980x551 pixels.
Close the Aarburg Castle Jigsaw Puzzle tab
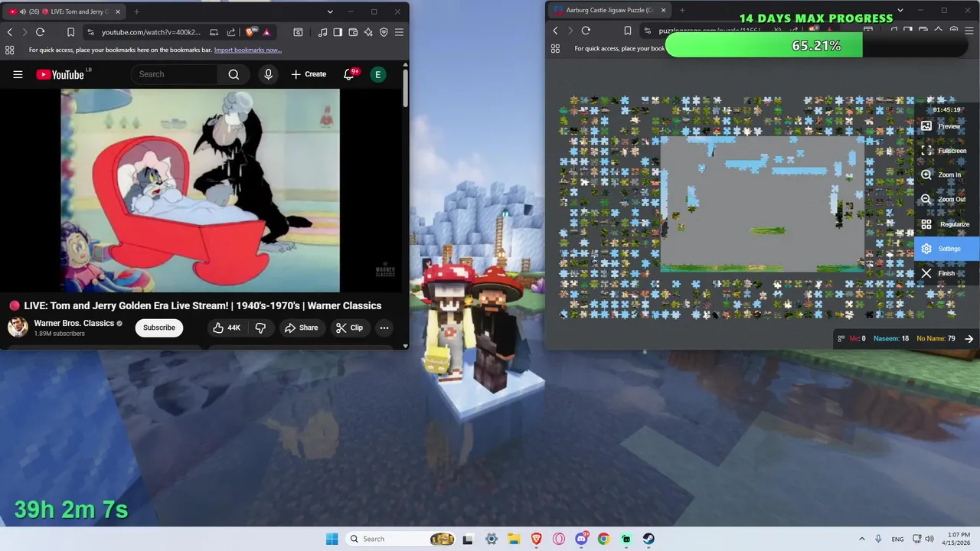[x=663, y=10]
